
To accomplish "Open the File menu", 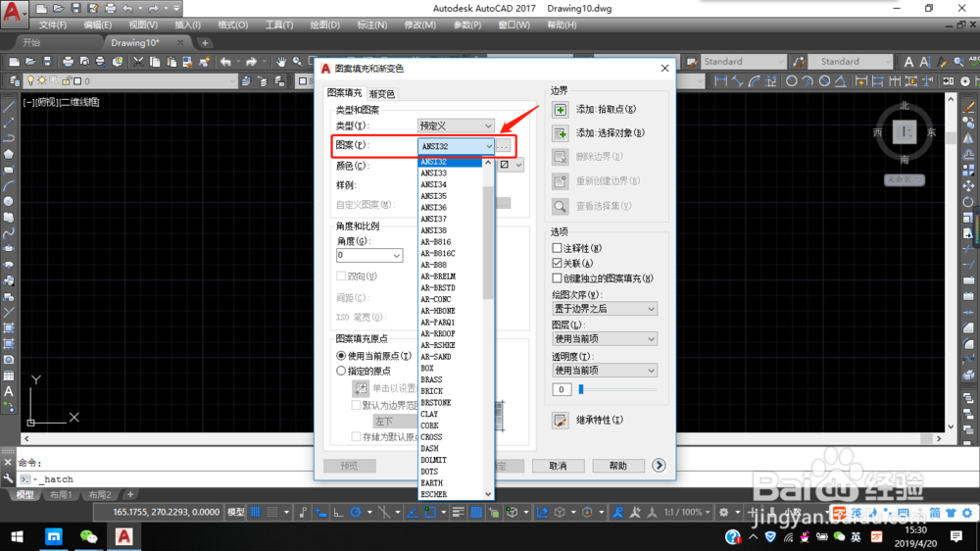I will 53,25.
